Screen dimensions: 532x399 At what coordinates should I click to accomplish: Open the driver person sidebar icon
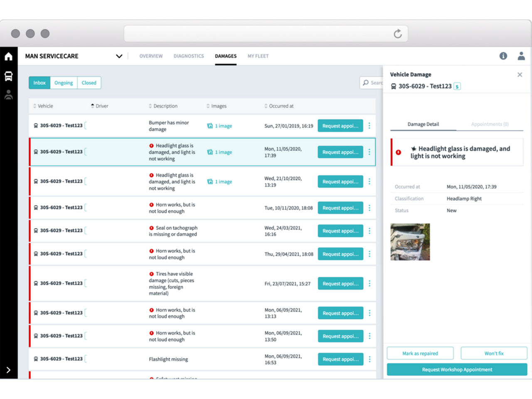tap(8, 95)
